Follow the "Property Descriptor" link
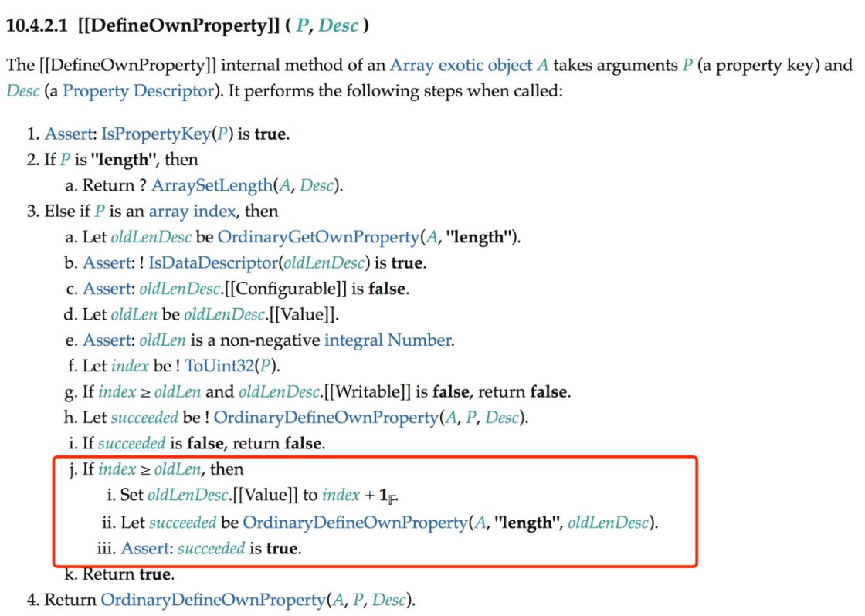The image size is (865, 616). click(x=138, y=91)
